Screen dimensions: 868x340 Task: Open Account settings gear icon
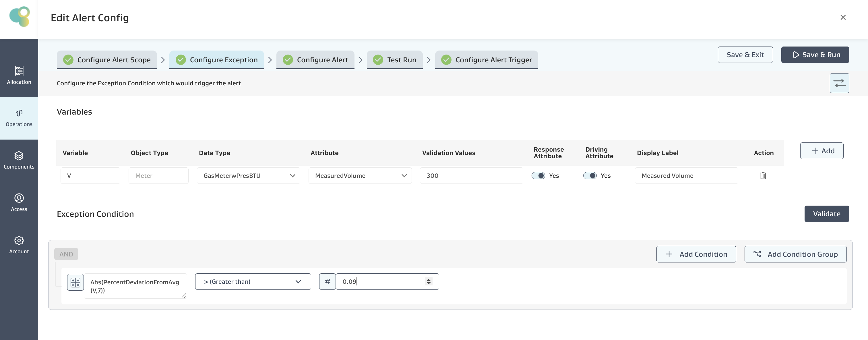19,241
